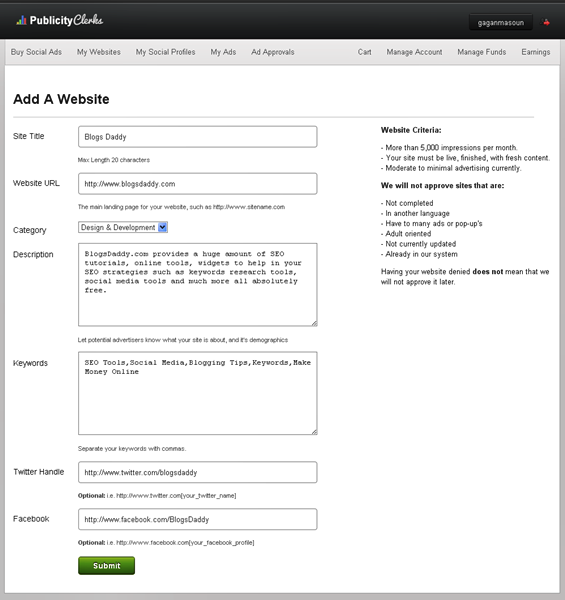Open My Social Profiles page
This screenshot has width=565, height=600.
coord(165,52)
